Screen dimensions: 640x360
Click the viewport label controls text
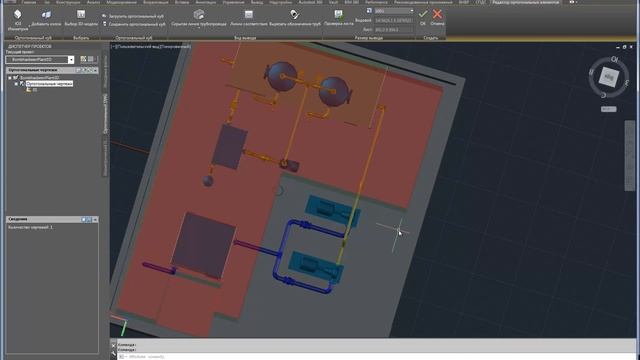coord(151,47)
